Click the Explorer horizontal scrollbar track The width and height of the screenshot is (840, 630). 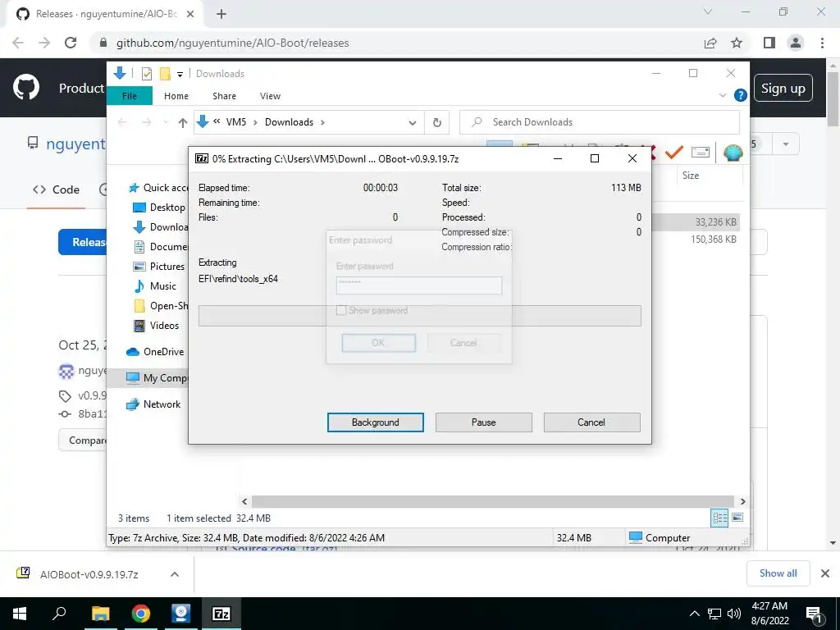(x=492, y=501)
